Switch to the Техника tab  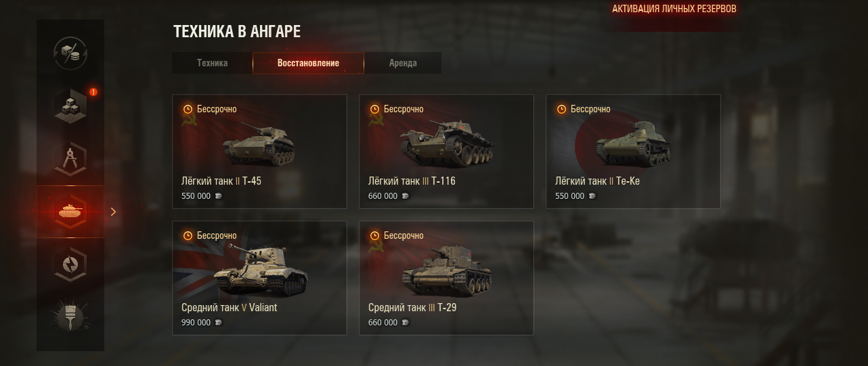212,63
